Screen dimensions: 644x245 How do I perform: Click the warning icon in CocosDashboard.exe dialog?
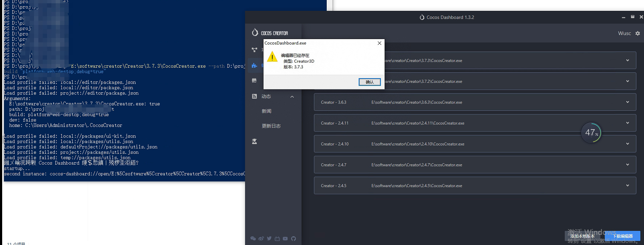272,56
